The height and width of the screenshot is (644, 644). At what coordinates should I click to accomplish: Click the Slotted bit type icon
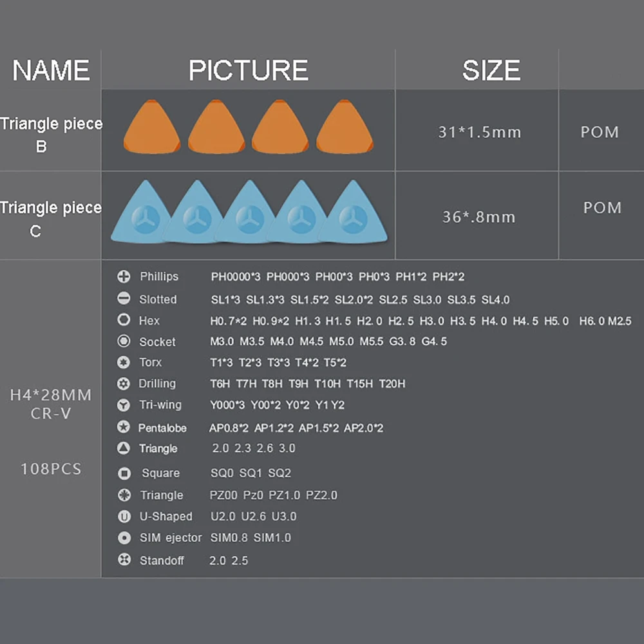tap(124, 299)
